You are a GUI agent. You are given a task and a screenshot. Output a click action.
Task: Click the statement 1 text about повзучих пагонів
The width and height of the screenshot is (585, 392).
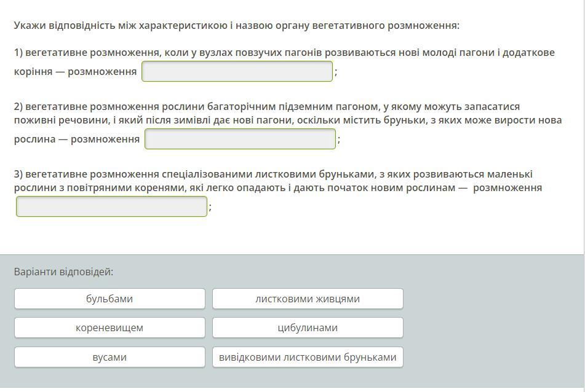(284, 53)
